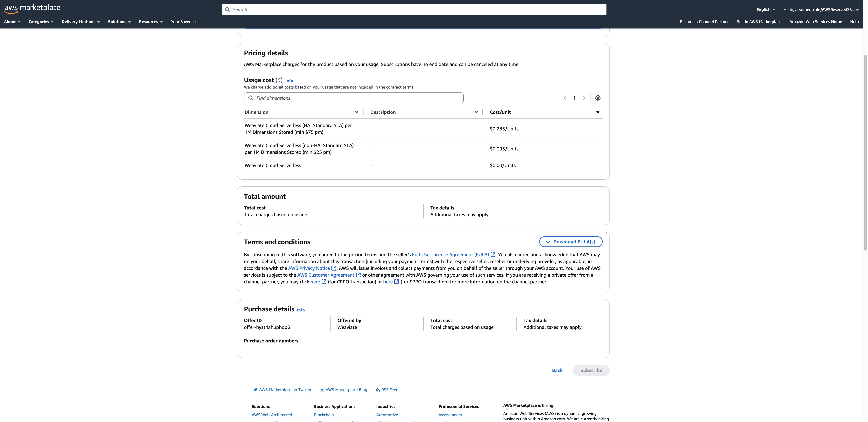Select the Weaviate Cloud Serverless HA dimension row
Viewport: 868px width, 422px height.
click(x=423, y=129)
